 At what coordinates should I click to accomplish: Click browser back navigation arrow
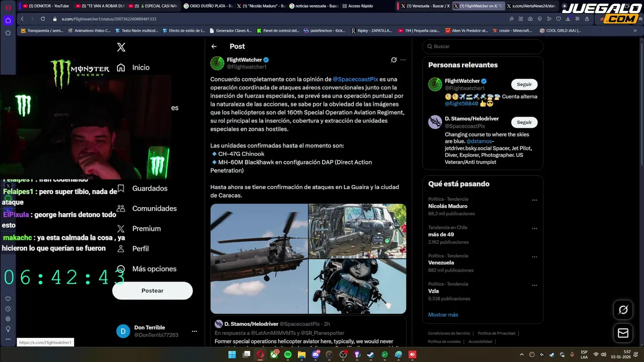pos(22,19)
